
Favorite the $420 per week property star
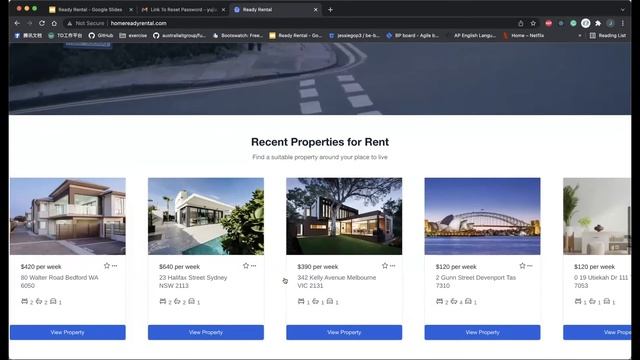pos(107,266)
